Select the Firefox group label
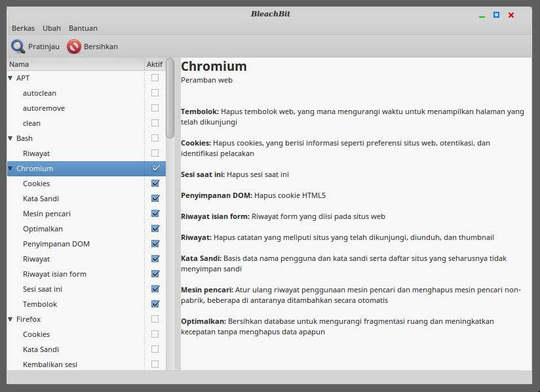 (x=28, y=319)
